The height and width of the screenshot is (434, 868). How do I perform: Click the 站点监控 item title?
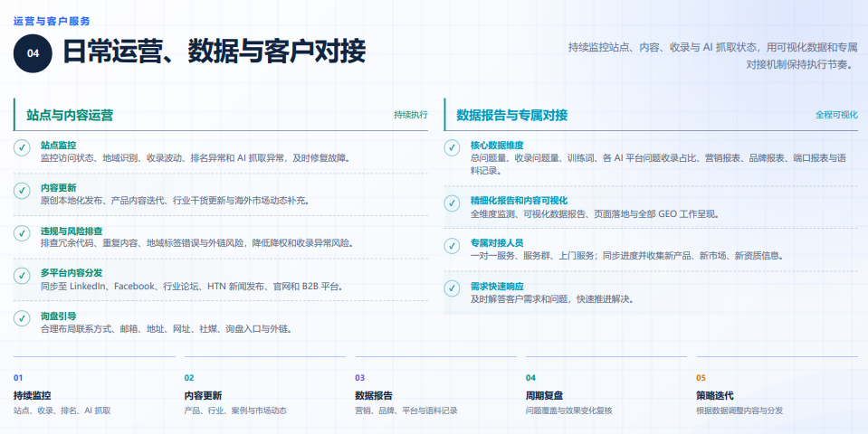pyautogui.click(x=59, y=146)
